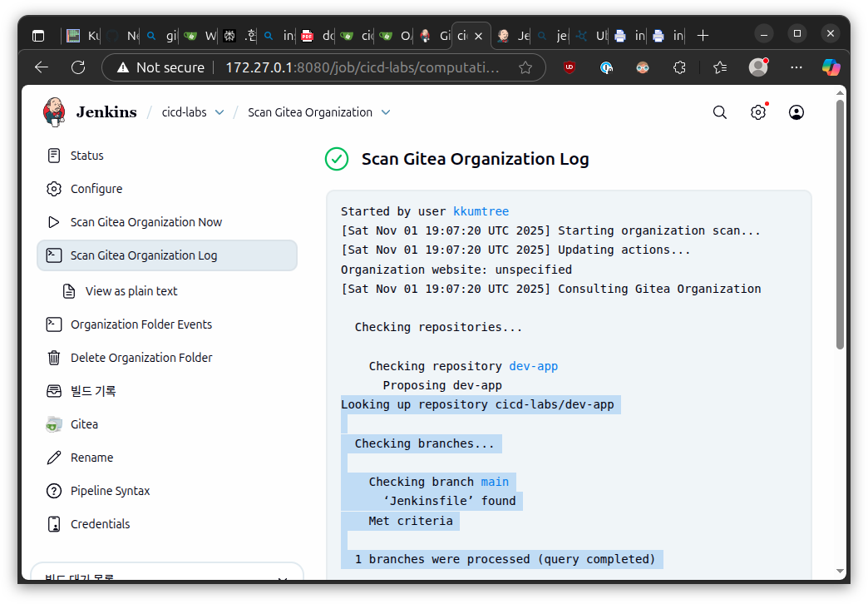The image size is (868, 604).
Task: Click the address bar URL field
Action: click(362, 67)
